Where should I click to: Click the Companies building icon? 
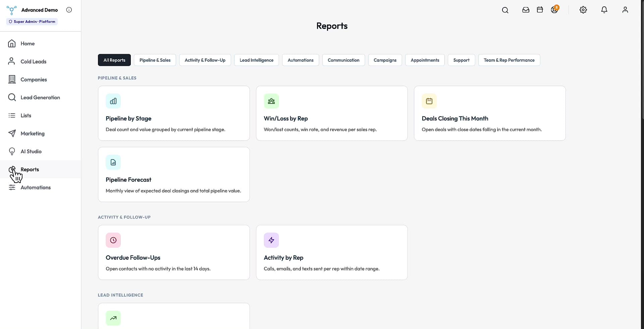coord(12,79)
